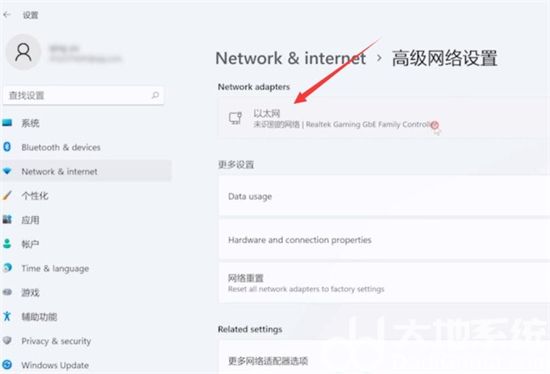The height and width of the screenshot is (374, 550).
Task: Click the 个性化 paintbrush icon
Action: (7, 195)
